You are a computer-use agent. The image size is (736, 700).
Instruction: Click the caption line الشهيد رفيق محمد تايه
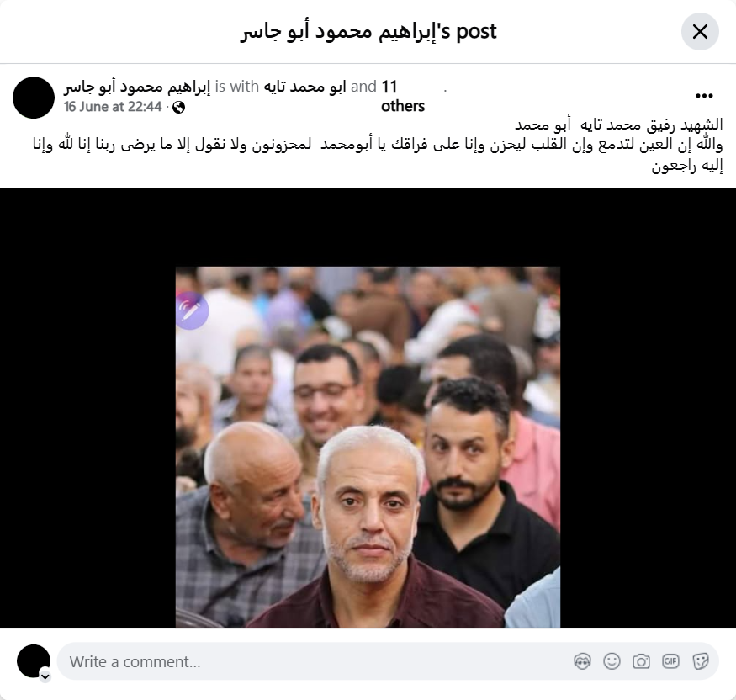pos(619,125)
